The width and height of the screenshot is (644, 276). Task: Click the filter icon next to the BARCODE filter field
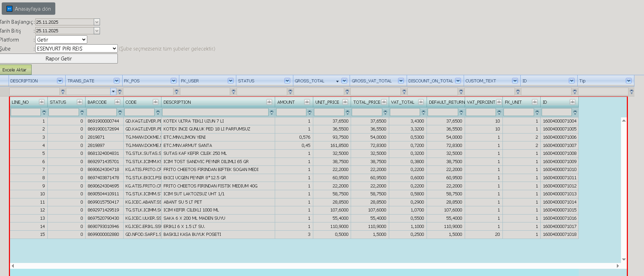120,112
